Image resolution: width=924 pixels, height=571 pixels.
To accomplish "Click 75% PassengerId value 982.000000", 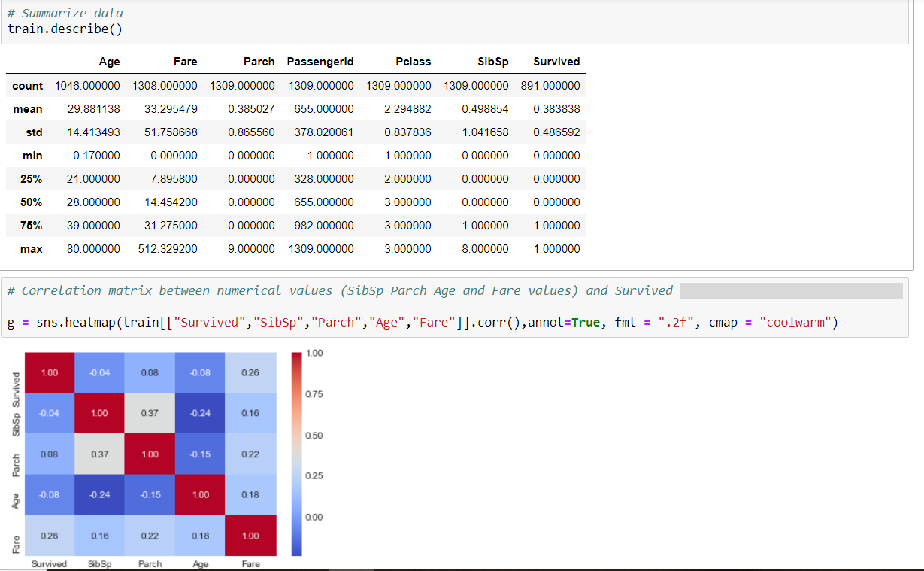I will [324, 226].
